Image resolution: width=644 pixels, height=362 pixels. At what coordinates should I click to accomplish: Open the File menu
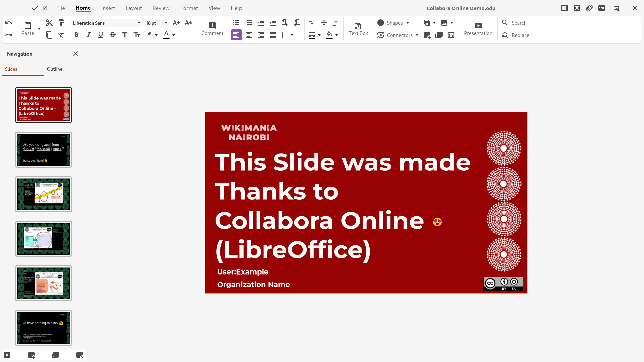[60, 8]
